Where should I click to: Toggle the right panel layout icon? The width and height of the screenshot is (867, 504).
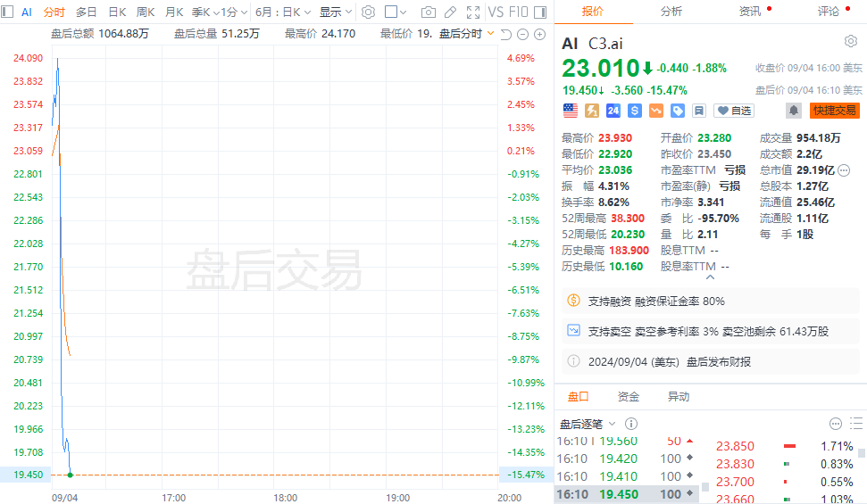538,12
